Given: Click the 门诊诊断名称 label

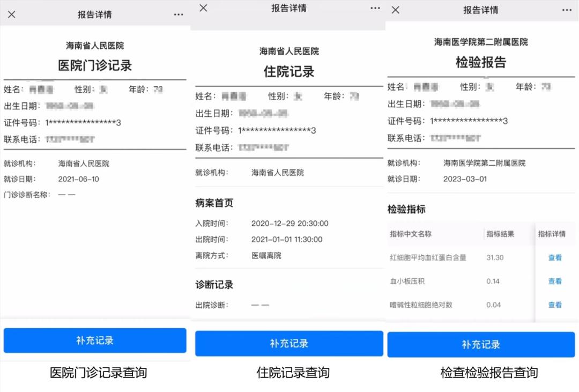Looking at the screenshot, I should point(26,195).
